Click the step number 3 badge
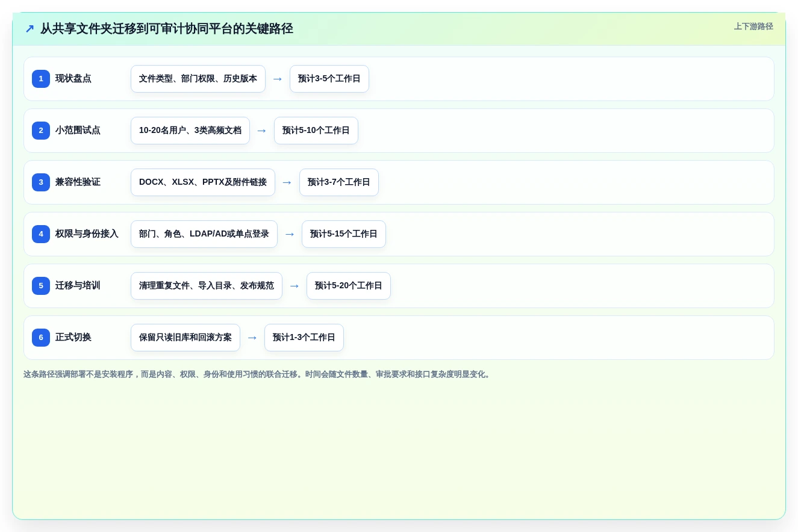Screen dimensions: 798x532 tap(41, 182)
